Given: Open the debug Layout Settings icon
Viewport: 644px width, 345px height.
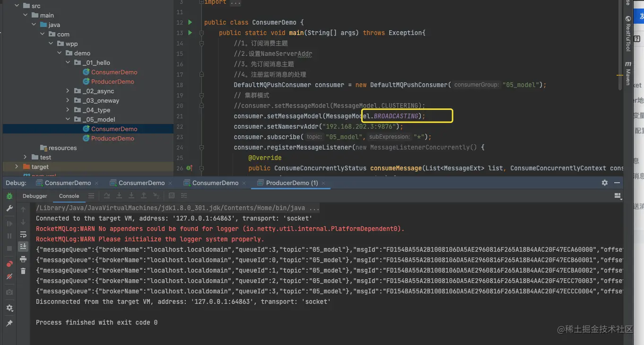Looking at the screenshot, I should point(617,195).
